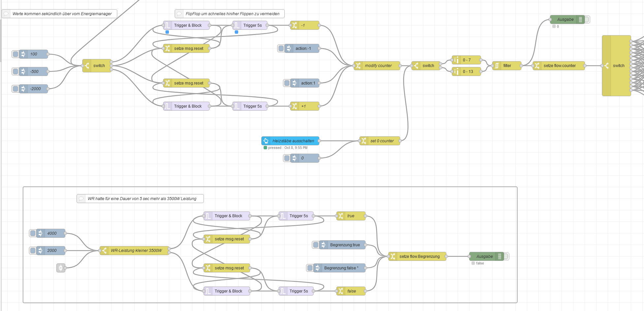
Task: Select the Trigger 5s node feeding the false node
Action: click(x=296, y=291)
